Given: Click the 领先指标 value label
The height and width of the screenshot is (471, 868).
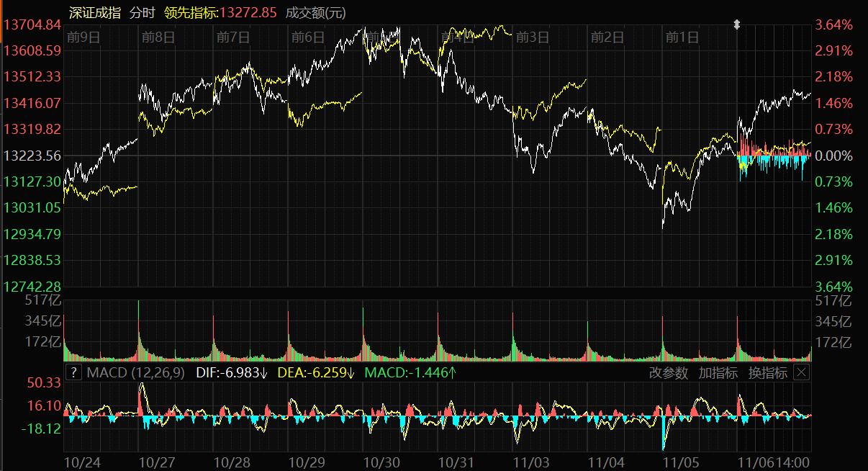Looking at the screenshot, I should tap(220, 12).
